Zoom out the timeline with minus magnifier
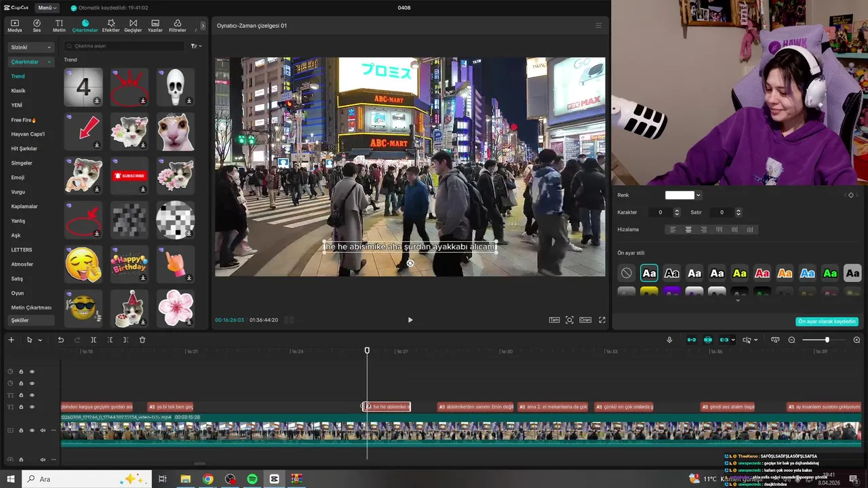This screenshot has width=868, height=488. click(791, 340)
